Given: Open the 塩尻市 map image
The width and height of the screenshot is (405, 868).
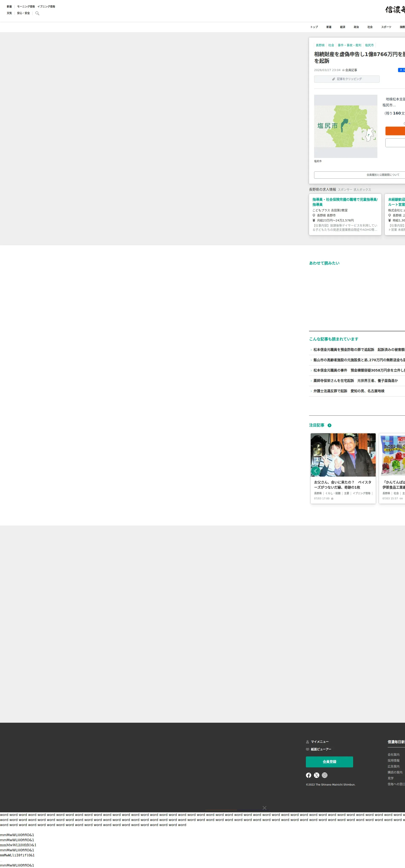Looking at the screenshot, I should tap(346, 126).
